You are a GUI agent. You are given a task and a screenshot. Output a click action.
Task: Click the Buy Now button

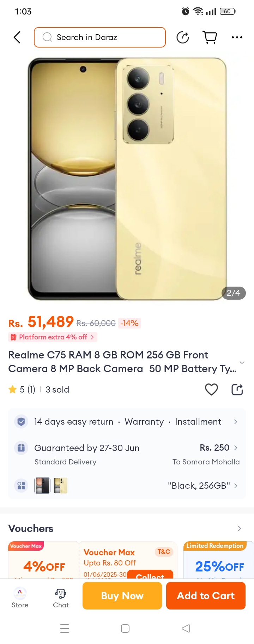pos(122,596)
